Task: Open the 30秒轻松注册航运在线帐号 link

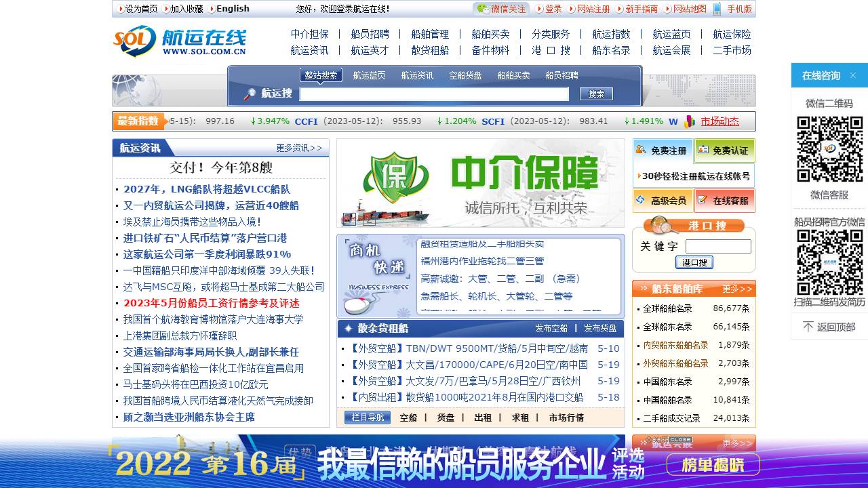Action: pyautogui.click(x=696, y=176)
